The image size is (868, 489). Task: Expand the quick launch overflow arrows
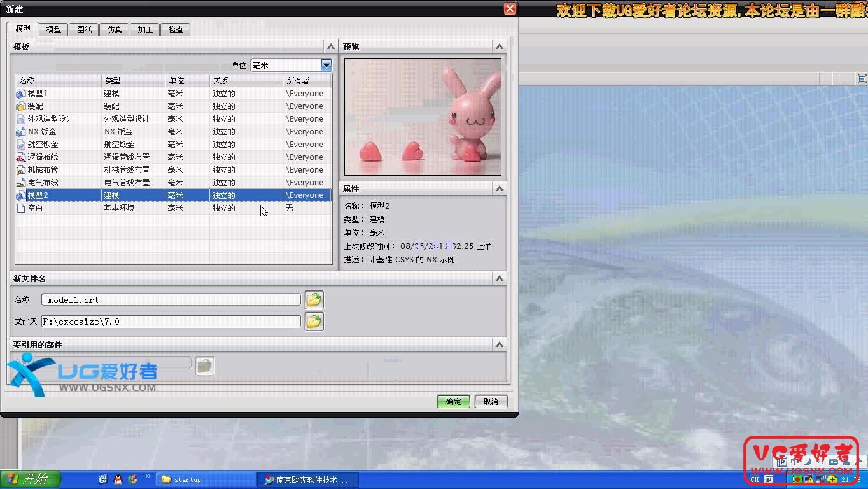[148, 476]
